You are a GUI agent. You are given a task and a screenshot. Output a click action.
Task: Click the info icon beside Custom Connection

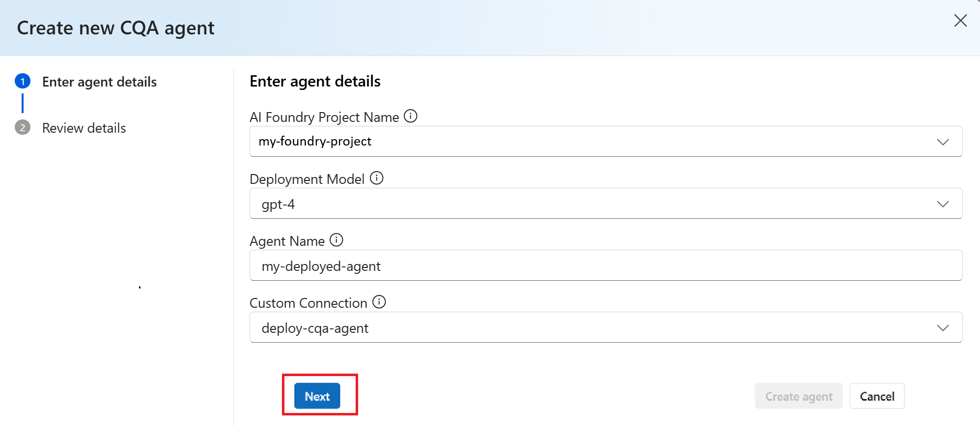[x=379, y=302]
